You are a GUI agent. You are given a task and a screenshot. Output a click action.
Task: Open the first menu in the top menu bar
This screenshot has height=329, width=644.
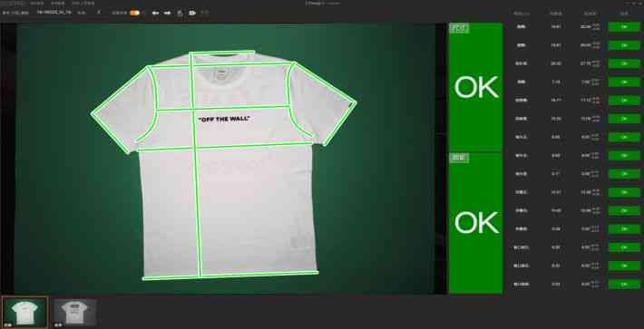tap(13, 4)
